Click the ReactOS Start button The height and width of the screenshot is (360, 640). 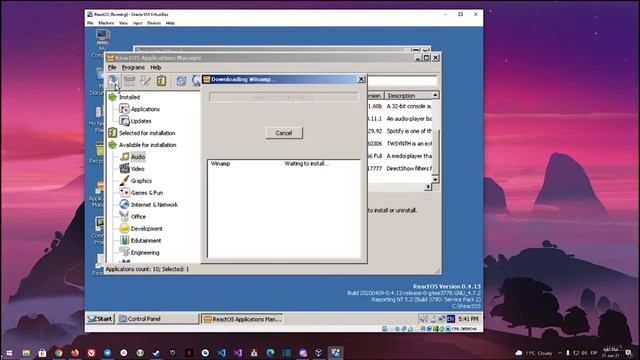click(100, 319)
